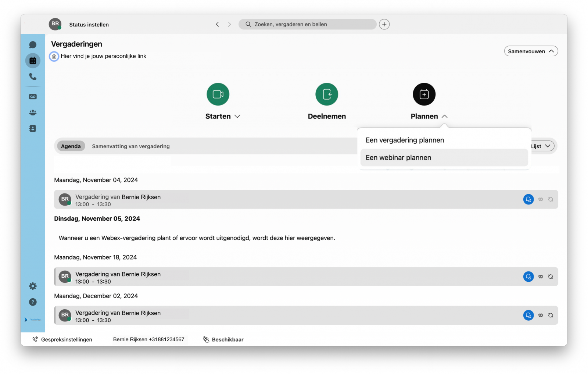Open chat for the November 04 meeting

point(528,199)
